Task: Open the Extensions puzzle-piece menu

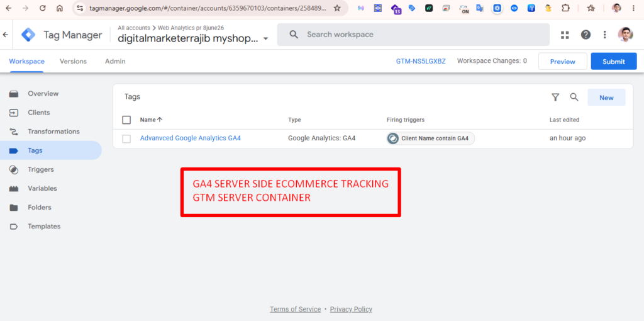Action: [x=565, y=8]
